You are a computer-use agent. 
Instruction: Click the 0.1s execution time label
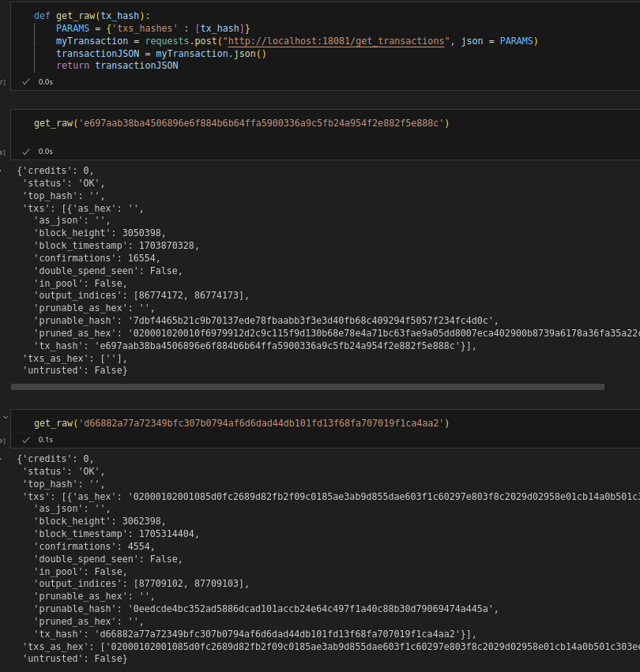pos(46,440)
